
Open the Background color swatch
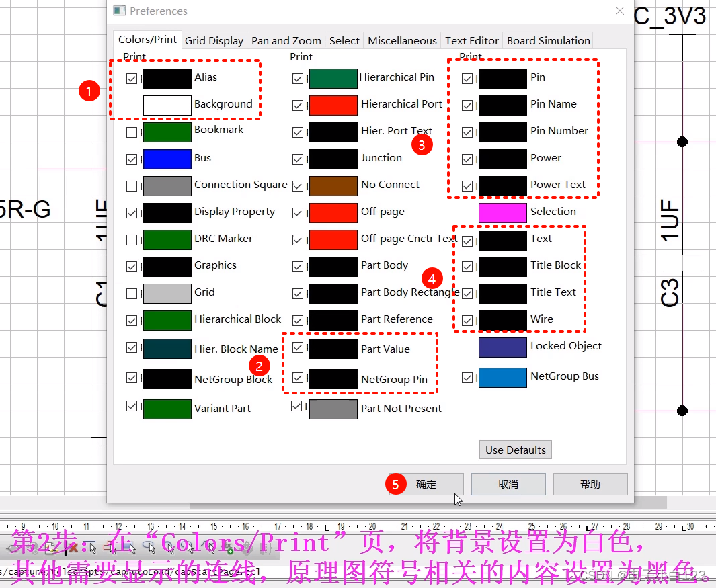pos(167,105)
